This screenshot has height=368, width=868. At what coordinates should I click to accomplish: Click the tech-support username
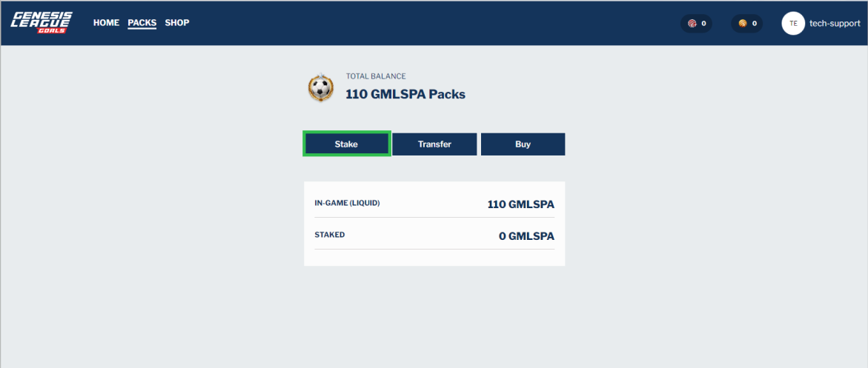click(835, 24)
